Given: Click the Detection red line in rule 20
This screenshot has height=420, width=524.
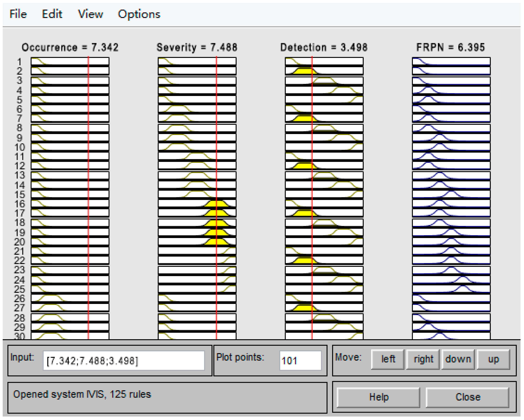Looking at the screenshot, I should (x=312, y=242).
